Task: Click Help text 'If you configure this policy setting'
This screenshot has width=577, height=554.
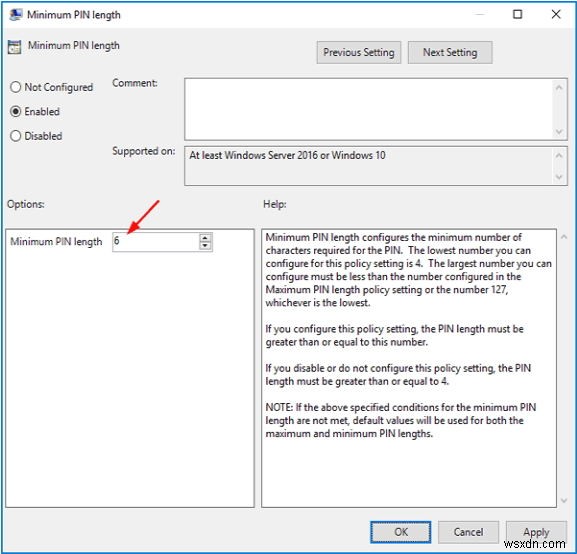Action: 394,335
